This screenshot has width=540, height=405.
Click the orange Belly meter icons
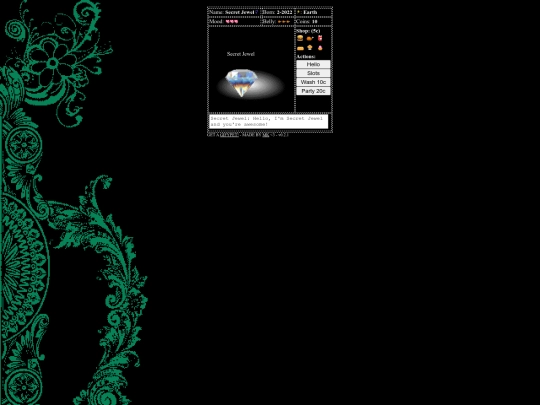pyautogui.click(x=284, y=21)
